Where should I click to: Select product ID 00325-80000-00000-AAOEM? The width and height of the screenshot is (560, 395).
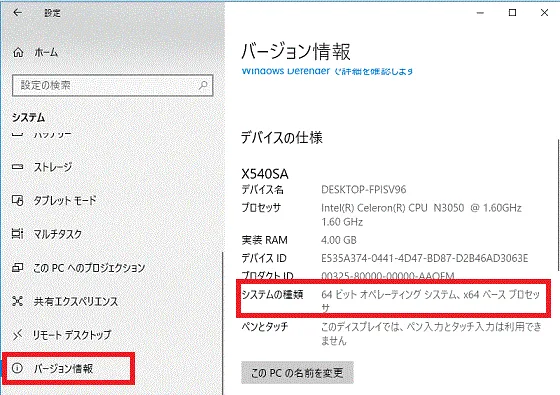(388, 276)
